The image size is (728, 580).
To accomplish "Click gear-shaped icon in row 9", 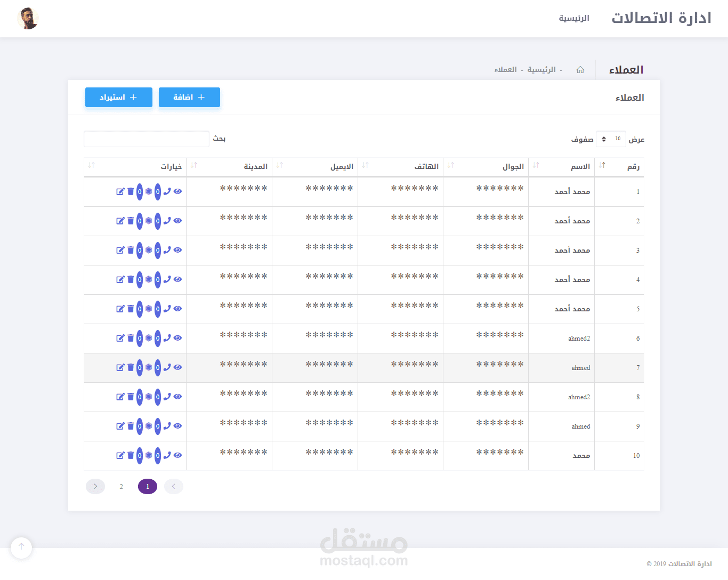I will [x=149, y=426].
